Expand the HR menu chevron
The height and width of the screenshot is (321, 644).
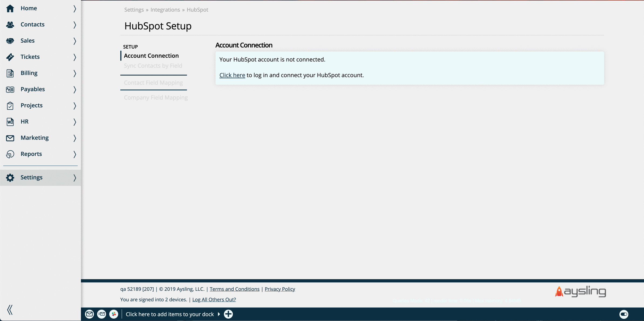[75, 122]
